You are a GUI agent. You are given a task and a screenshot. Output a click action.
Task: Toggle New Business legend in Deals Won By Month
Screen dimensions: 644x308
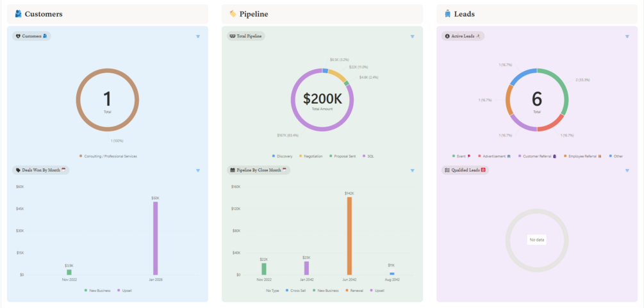point(97,291)
